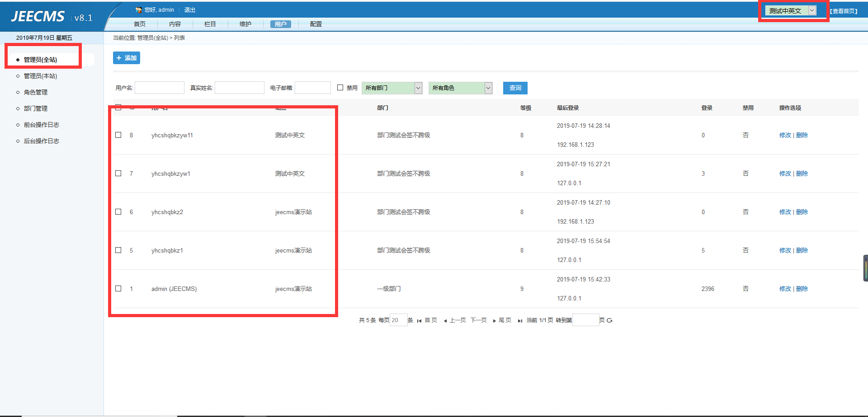This screenshot has width=868, height=417.
Task: Open the 所有角色 role dropdown
Action: click(x=460, y=88)
